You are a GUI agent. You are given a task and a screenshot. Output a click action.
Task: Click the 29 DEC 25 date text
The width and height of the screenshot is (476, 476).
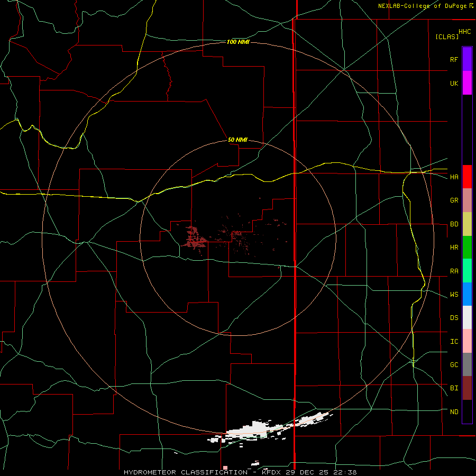tap(309, 472)
